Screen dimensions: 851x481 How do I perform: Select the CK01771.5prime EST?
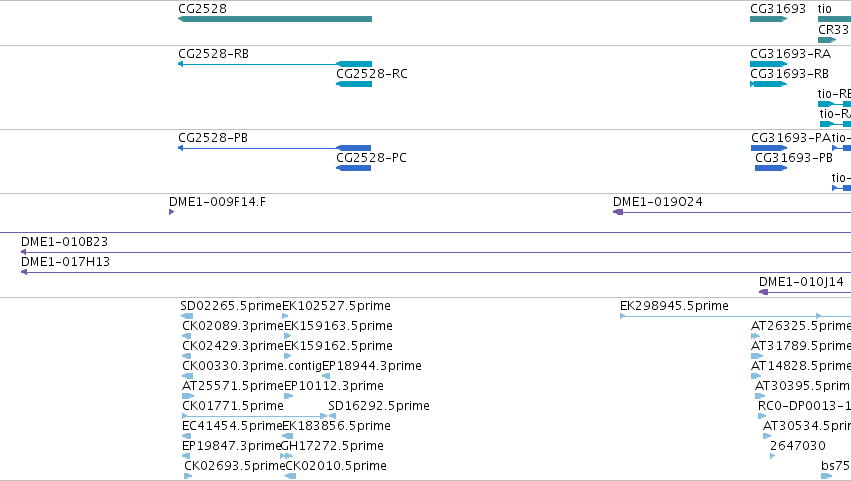pos(255,416)
